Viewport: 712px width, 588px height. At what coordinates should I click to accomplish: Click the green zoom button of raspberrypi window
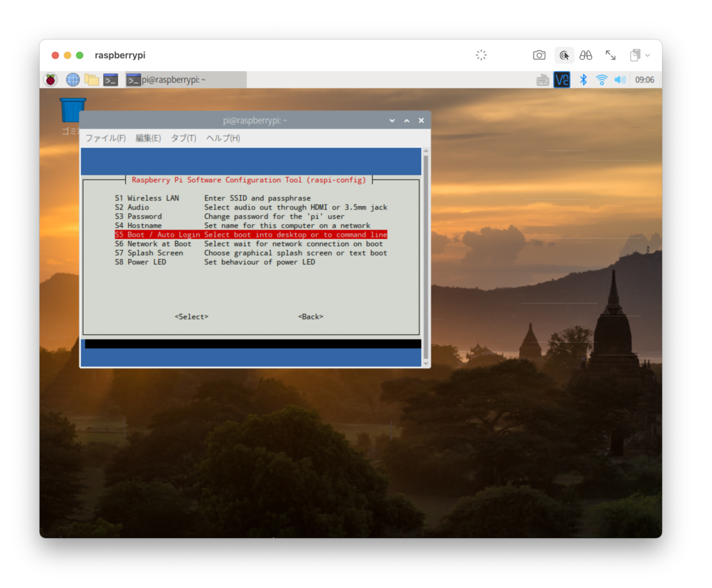80,55
